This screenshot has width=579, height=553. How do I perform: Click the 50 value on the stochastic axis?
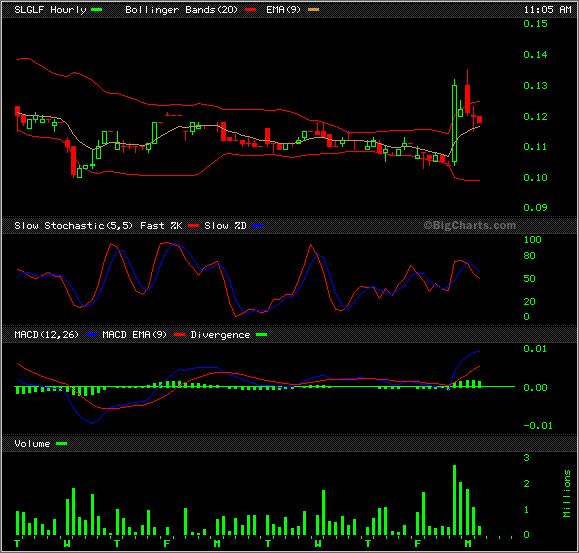530,279
